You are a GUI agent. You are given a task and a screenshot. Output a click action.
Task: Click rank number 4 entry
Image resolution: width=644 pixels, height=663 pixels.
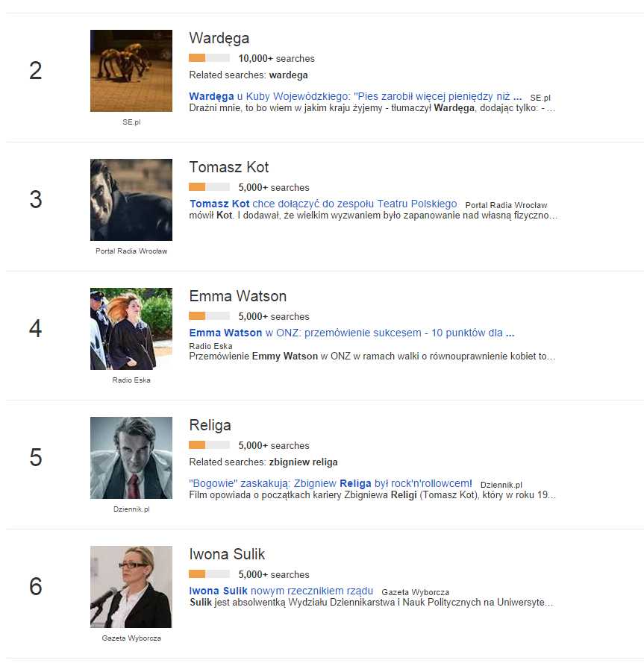tap(35, 329)
